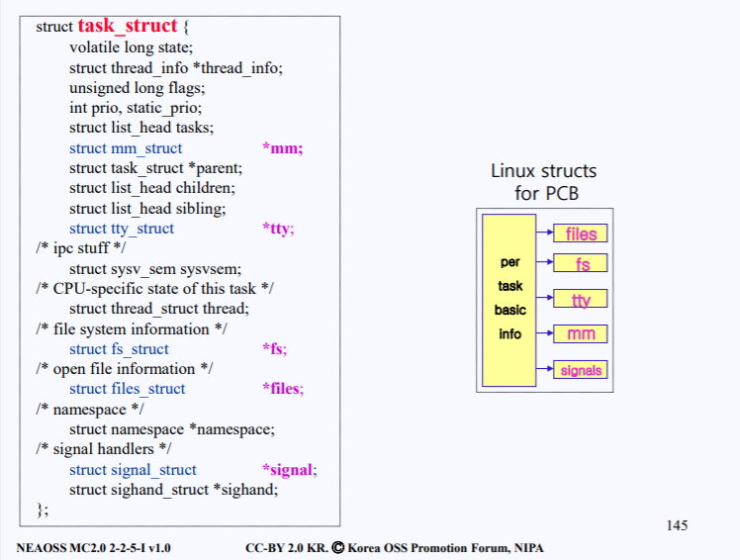Click the 'fs' box in diagram

pos(581,263)
